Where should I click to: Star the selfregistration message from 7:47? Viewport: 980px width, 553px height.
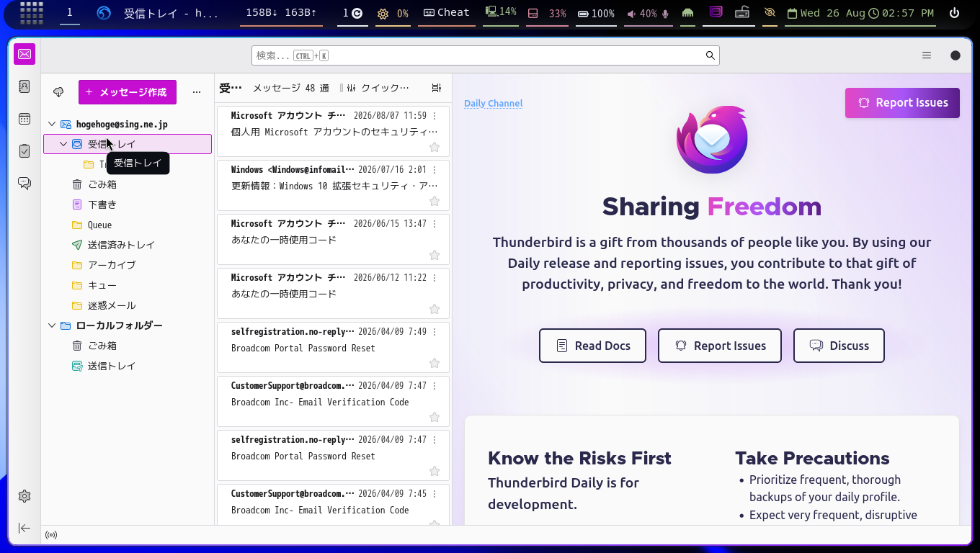435,471
